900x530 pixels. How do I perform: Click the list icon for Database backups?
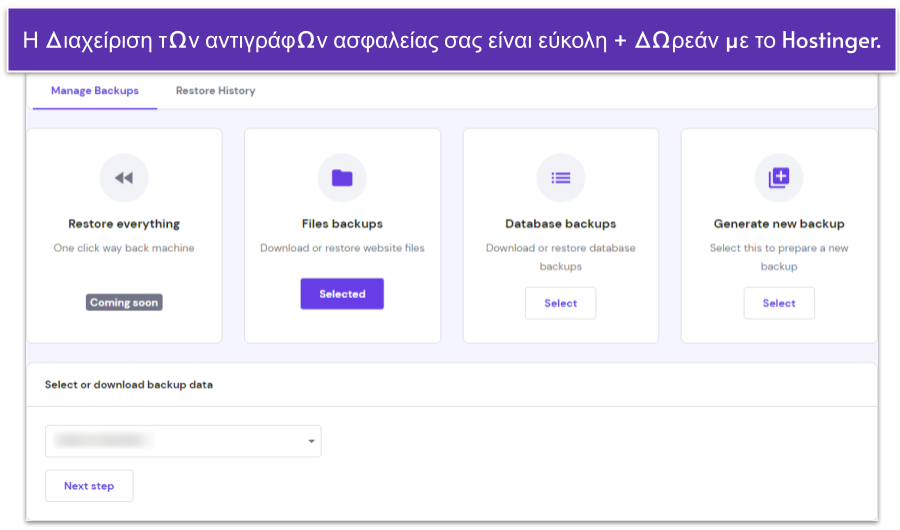coord(560,178)
